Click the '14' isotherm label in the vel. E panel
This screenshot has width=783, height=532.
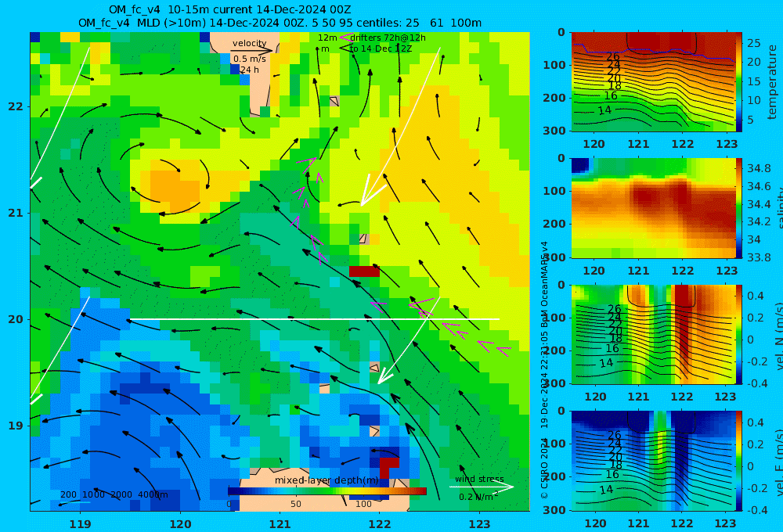(606, 490)
